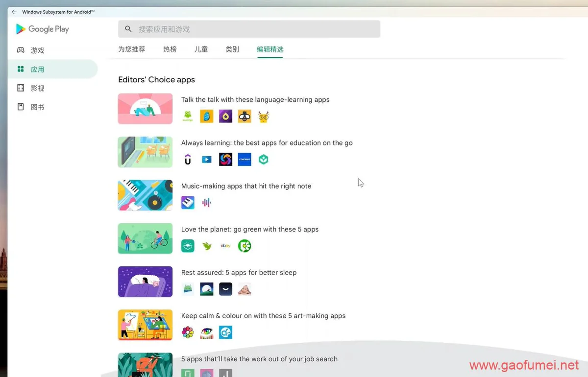Screen dimensions: 588x377
Task: Open the colorful eye art app icon
Action: pos(207,332)
